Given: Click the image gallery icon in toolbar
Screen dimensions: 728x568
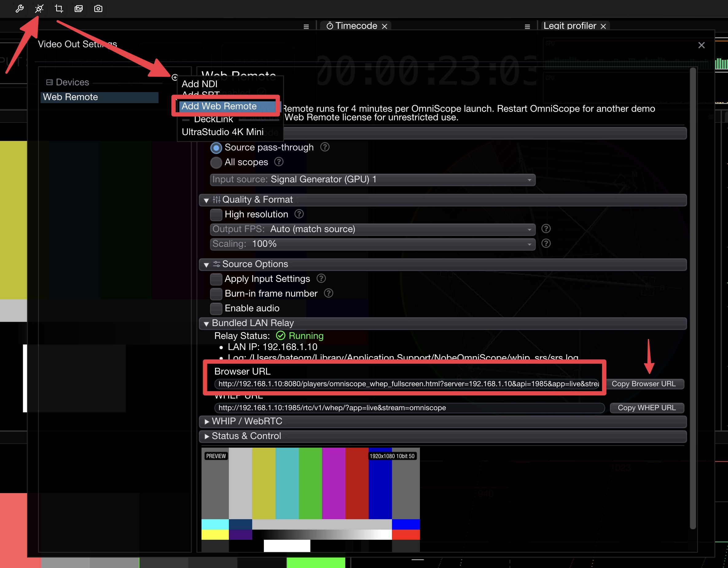Looking at the screenshot, I should coord(79,9).
